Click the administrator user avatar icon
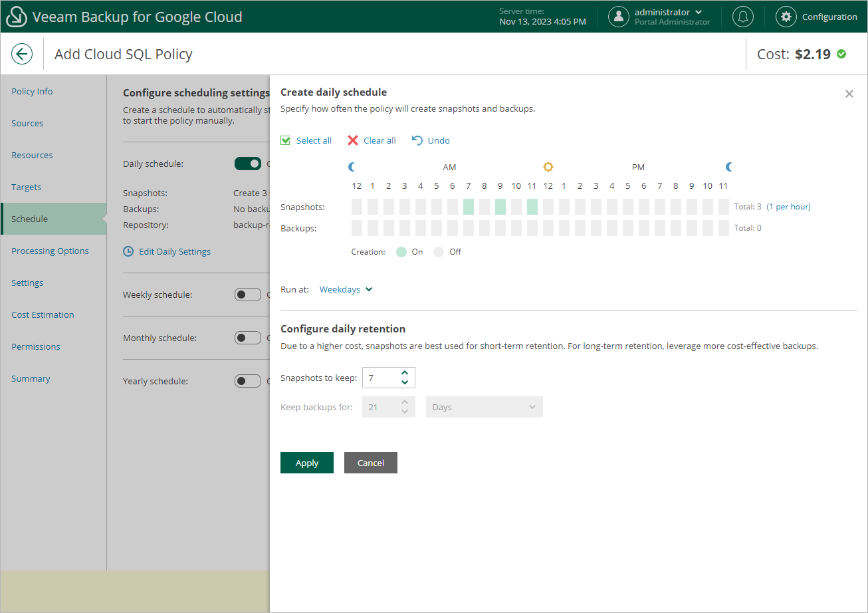The width and height of the screenshot is (868, 613). click(619, 17)
